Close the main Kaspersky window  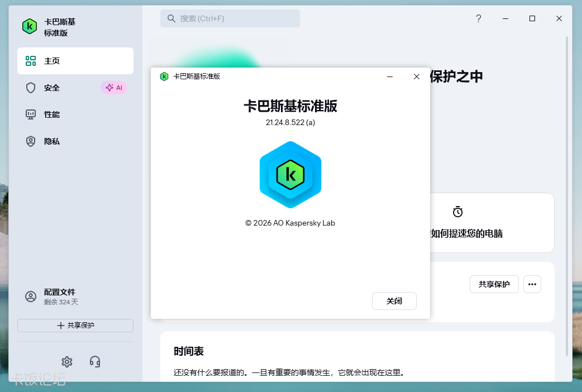coord(559,18)
